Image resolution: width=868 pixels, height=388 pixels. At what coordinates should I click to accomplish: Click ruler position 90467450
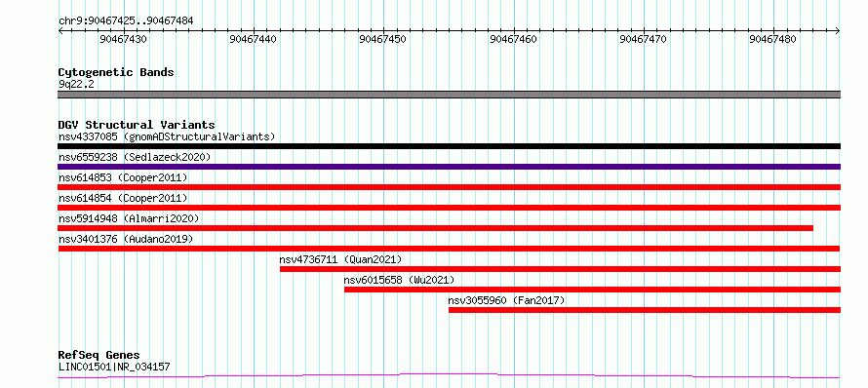383,40
